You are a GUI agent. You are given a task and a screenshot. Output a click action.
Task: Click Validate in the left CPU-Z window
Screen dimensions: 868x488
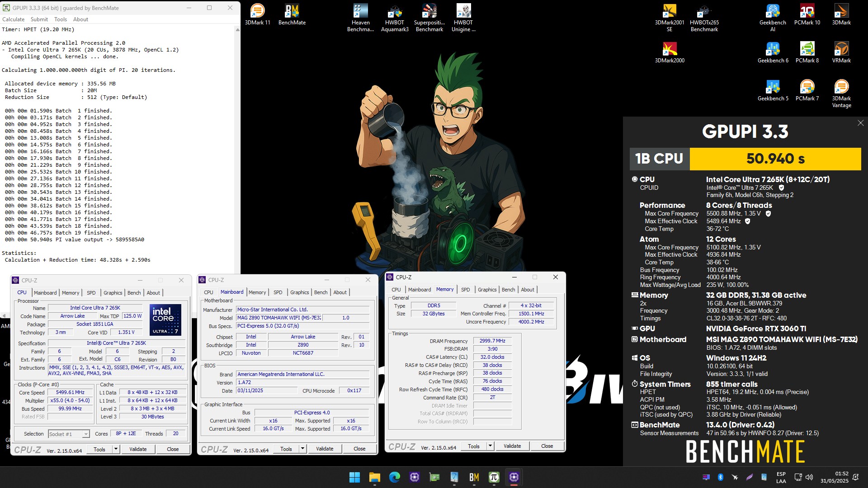pos(138,449)
